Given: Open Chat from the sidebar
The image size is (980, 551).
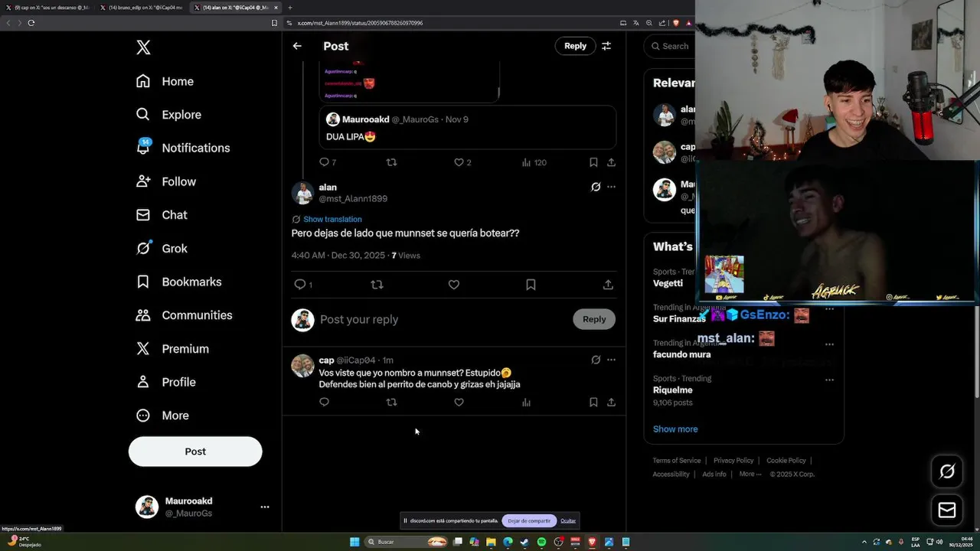Looking at the screenshot, I should pyautogui.click(x=162, y=215).
